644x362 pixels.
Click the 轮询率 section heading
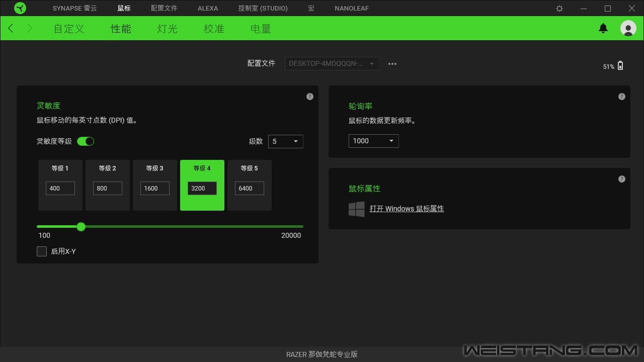pyautogui.click(x=360, y=106)
